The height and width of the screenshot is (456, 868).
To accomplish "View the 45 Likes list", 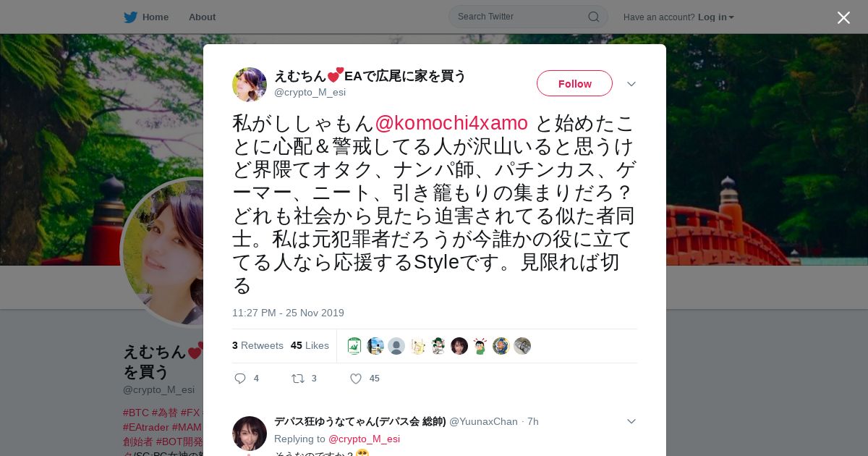I will [310, 345].
